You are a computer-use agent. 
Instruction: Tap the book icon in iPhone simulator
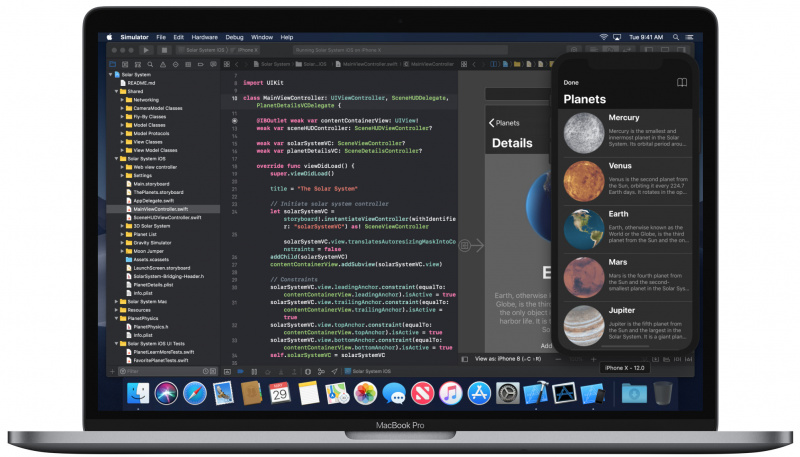(x=682, y=83)
